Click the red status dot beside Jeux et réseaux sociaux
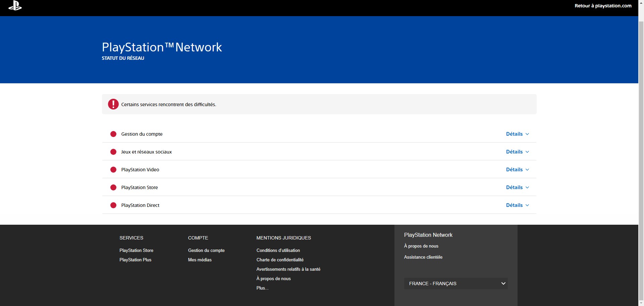This screenshot has height=306, width=644. pos(113,151)
